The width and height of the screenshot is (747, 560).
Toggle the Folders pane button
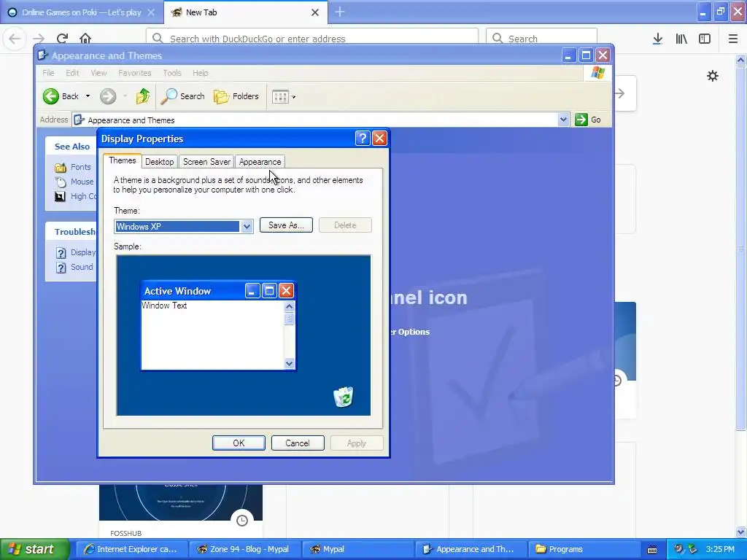[x=236, y=96]
